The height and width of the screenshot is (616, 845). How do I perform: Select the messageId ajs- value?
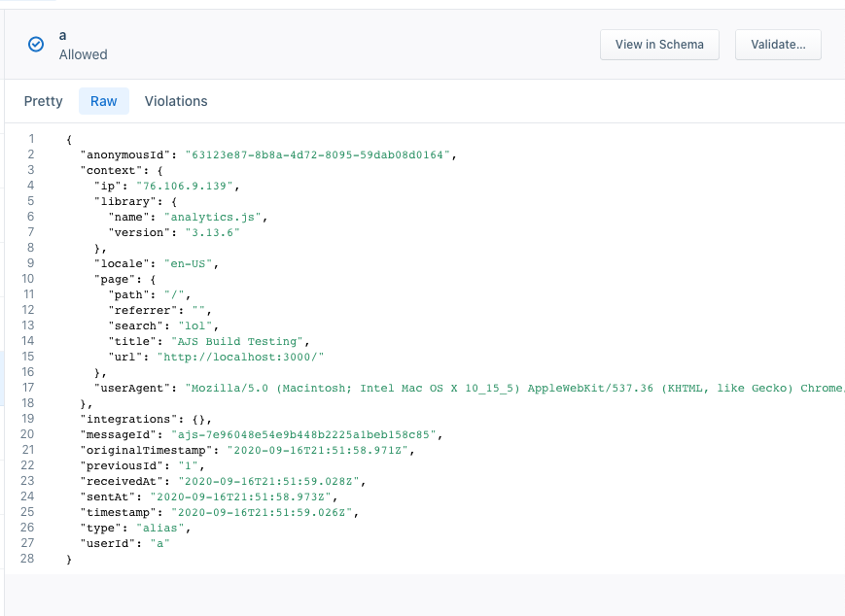[304, 435]
